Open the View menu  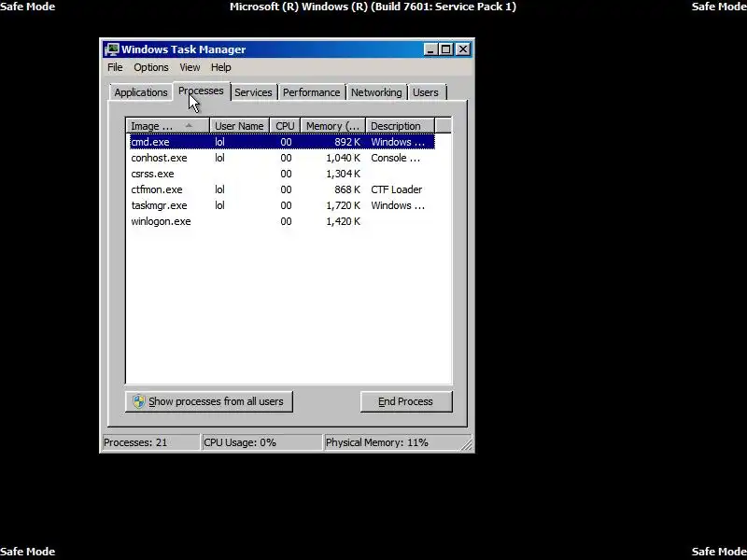coord(190,67)
